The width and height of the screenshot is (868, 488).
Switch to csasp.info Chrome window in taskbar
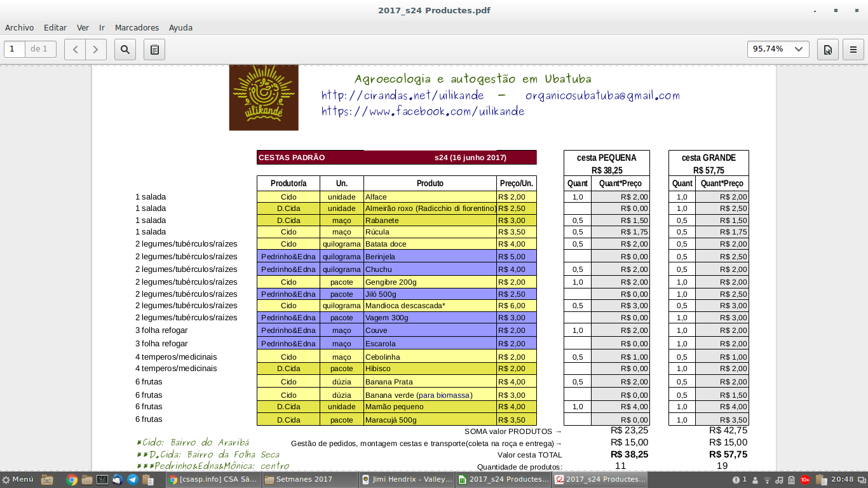(x=213, y=480)
